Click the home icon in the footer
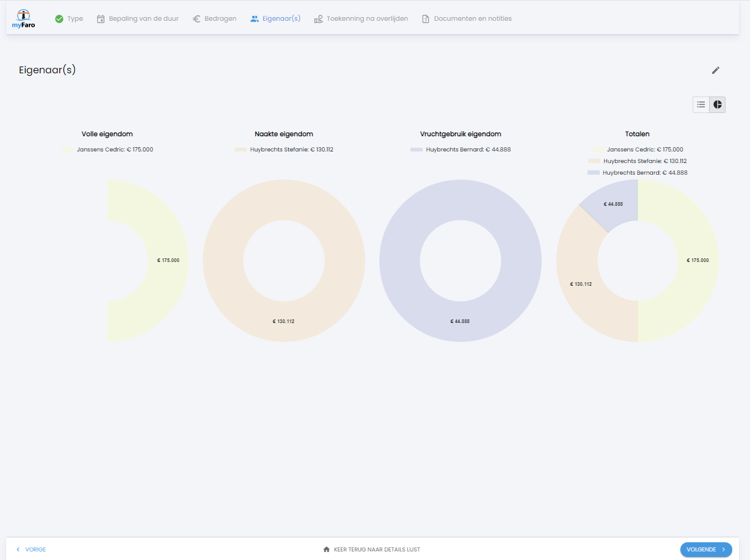 [327, 550]
